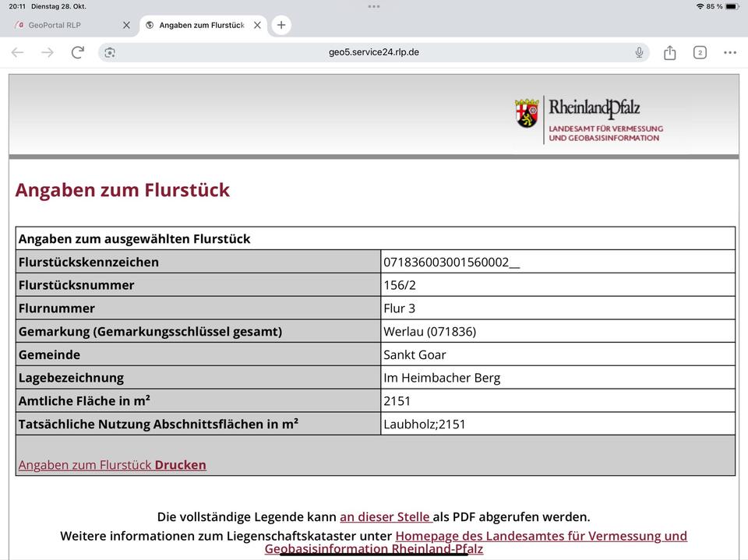Add a new tab with plus button

[x=281, y=25]
